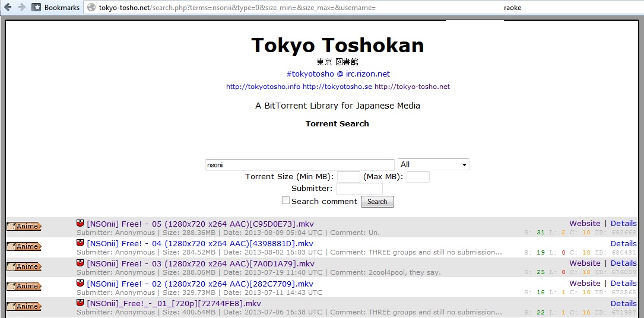Click Anime category badge for Free! - 02
Viewport: 644px width, 318px height.
click(x=24, y=286)
